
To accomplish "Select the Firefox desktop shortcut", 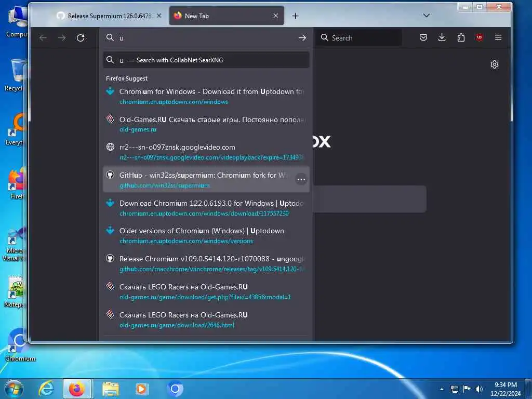I will click(16, 183).
